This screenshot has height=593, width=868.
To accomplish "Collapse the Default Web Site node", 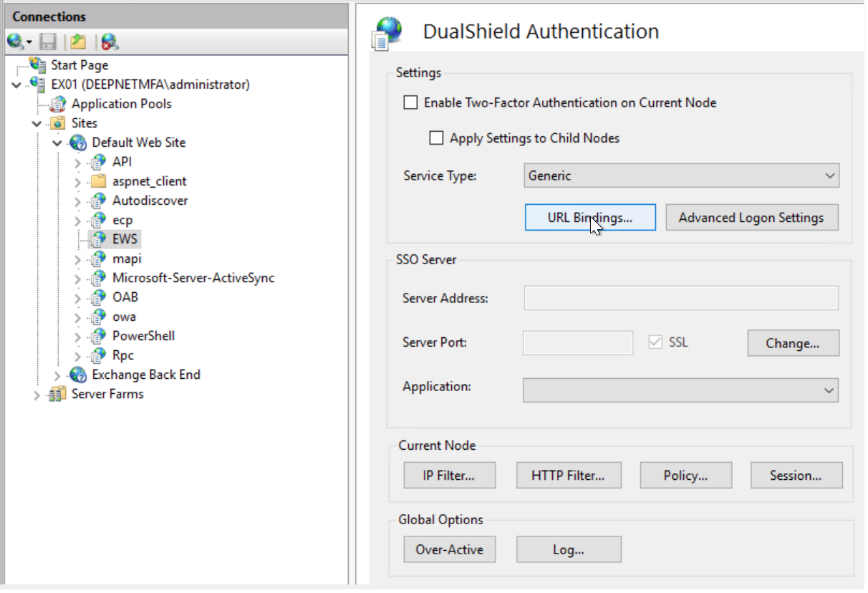I will [x=59, y=143].
